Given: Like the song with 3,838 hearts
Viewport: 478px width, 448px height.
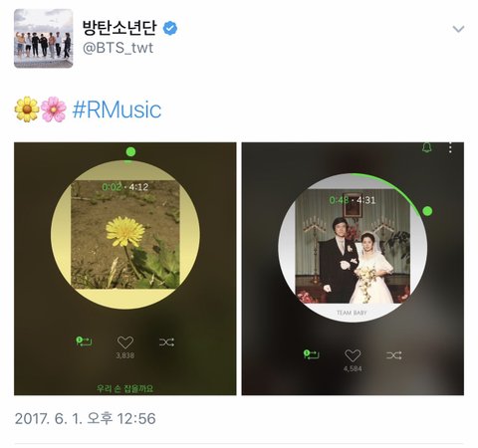Looking at the screenshot, I should (x=125, y=342).
